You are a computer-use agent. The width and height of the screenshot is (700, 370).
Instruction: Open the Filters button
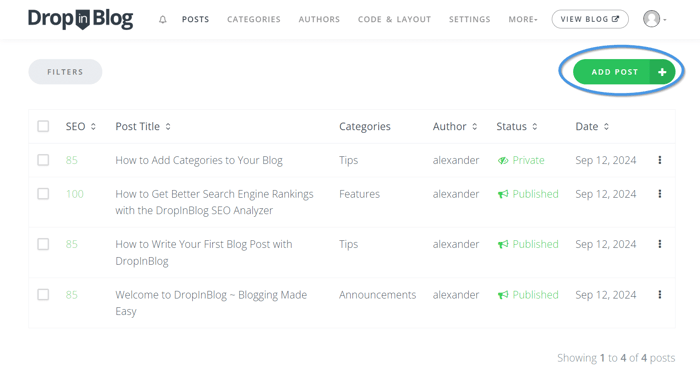(65, 72)
